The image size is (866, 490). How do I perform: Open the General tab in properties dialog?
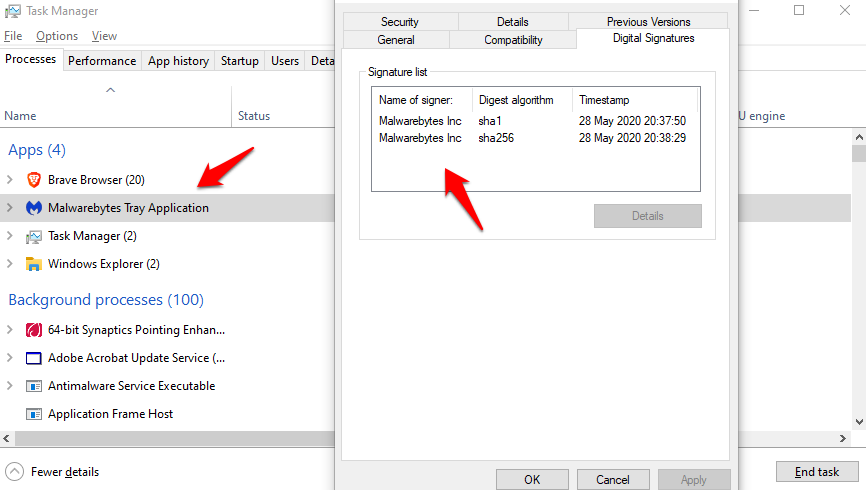pyautogui.click(x=396, y=40)
